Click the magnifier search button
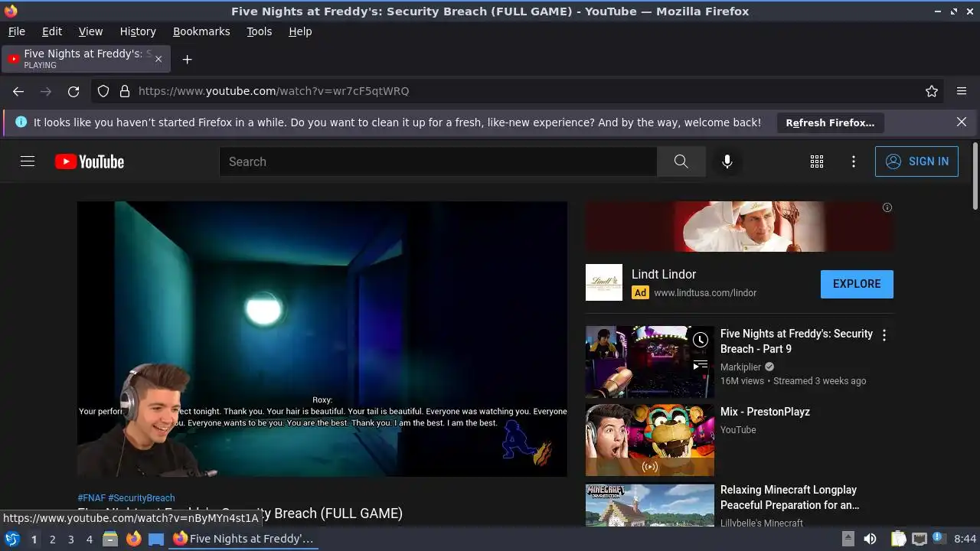This screenshot has height=551, width=980. (x=681, y=161)
